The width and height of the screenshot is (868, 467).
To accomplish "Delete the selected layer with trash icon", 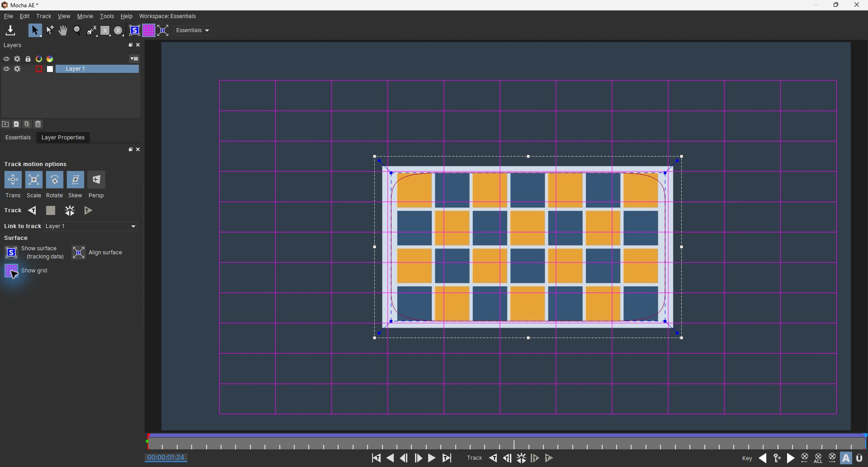I will click(x=38, y=124).
